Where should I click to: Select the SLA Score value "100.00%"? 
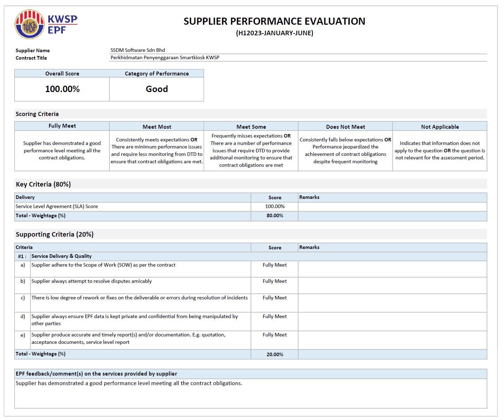coord(275,206)
